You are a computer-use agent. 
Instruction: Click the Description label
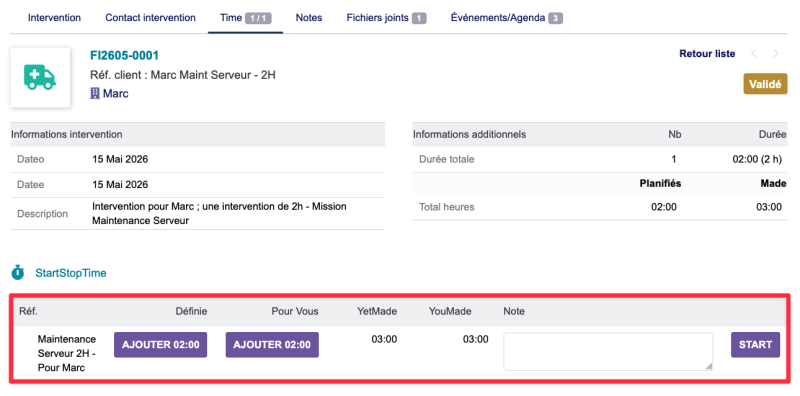point(42,214)
